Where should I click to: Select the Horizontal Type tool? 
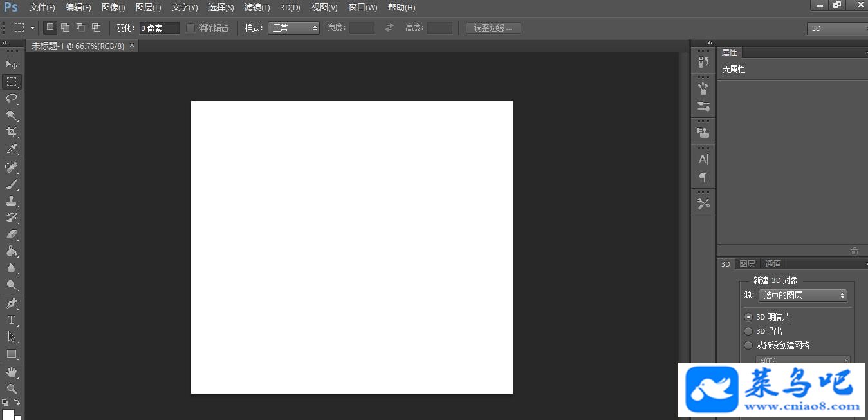coord(12,320)
